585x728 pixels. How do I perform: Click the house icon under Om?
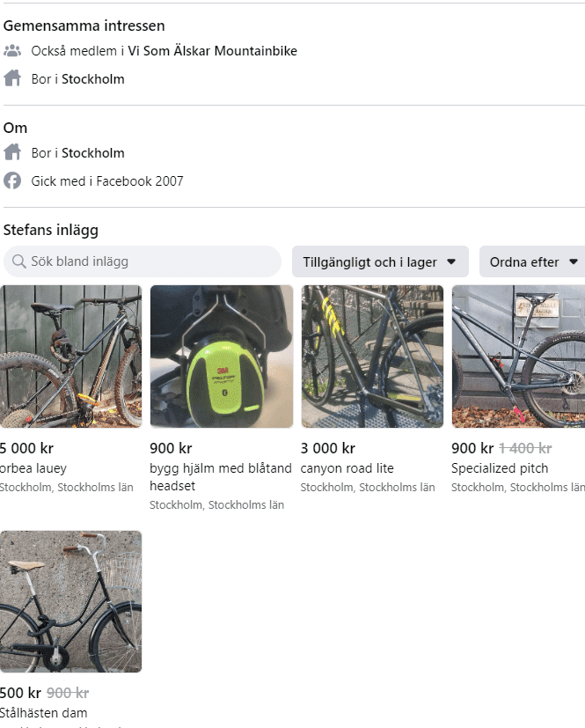tap(12, 153)
